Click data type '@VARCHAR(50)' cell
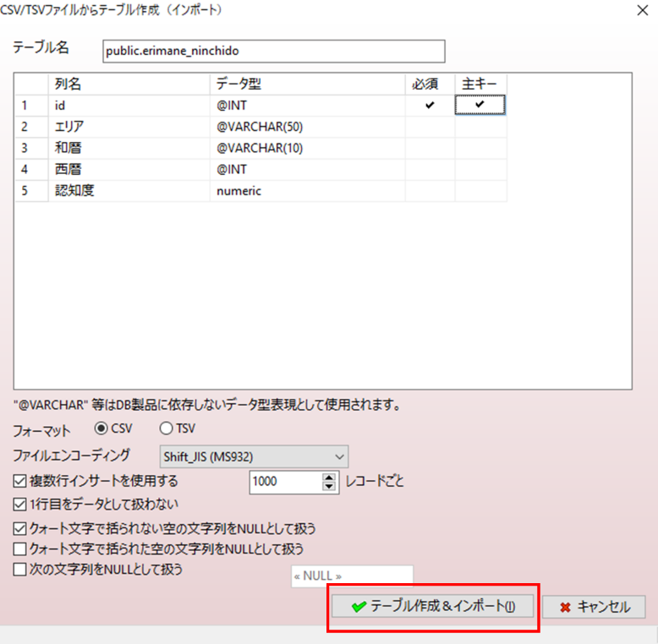658x644 pixels. [x=307, y=127]
